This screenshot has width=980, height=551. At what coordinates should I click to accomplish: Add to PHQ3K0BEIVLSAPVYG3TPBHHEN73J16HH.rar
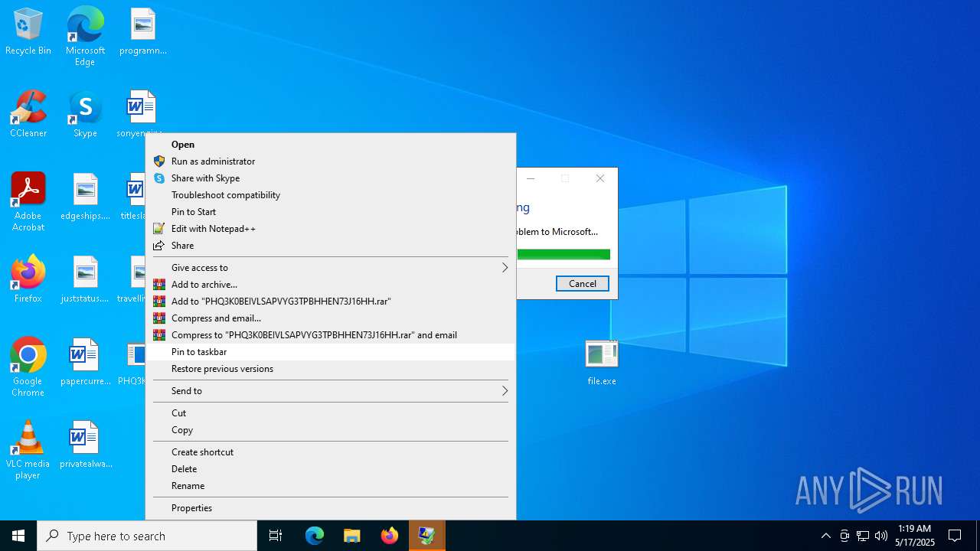pyautogui.click(x=330, y=302)
